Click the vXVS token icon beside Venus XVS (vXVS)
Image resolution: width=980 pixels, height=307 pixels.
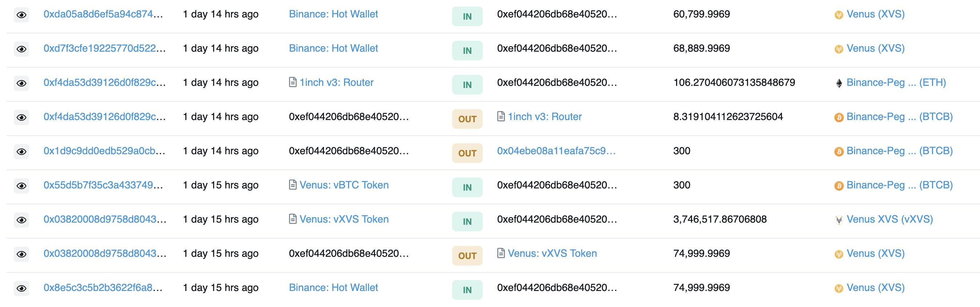(x=839, y=220)
